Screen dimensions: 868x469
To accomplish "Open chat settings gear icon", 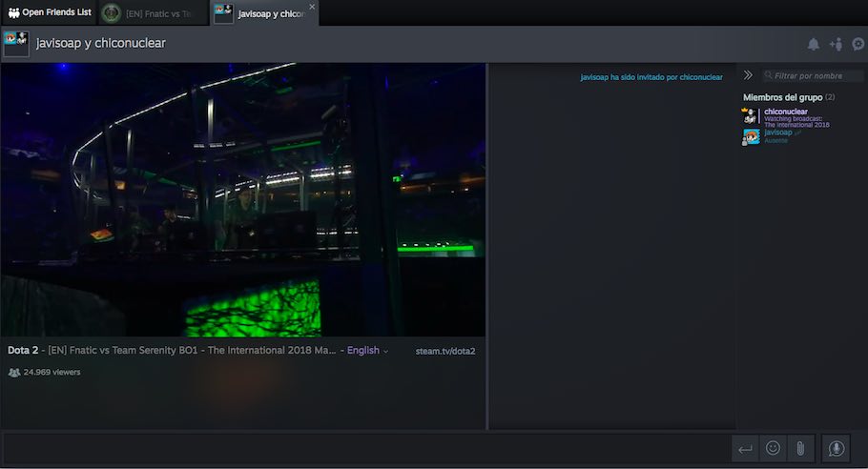I will point(858,44).
